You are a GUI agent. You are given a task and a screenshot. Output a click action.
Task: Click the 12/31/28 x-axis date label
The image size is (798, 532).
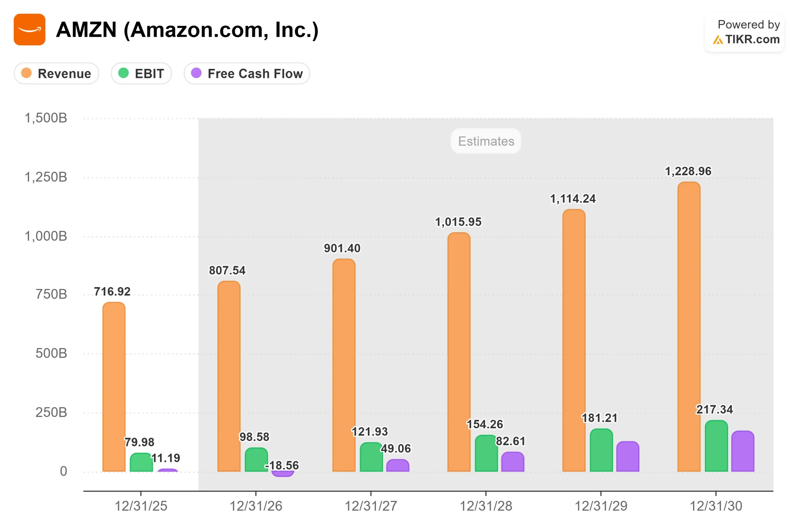[486, 506]
